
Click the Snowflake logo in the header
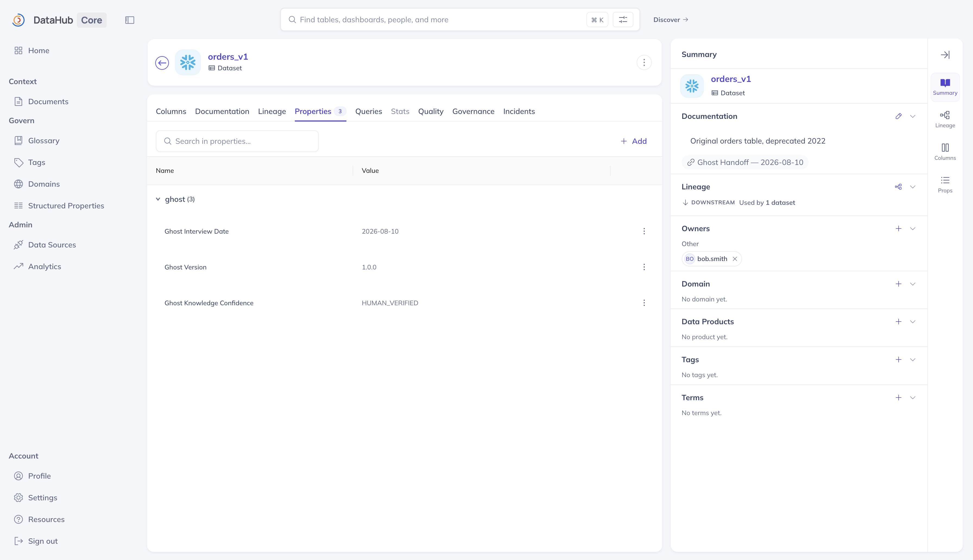188,62
